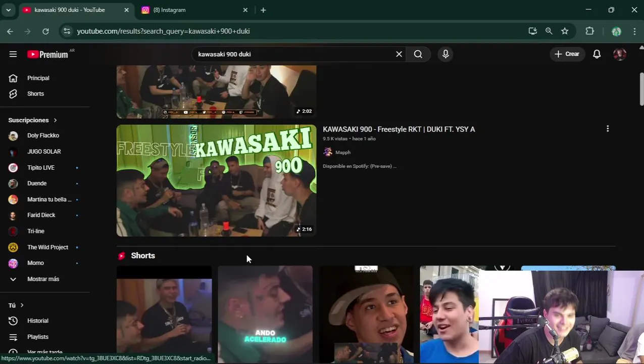Screen dimensions: 644x364
Task: Open KAWASAKI 900 Freestyle RKT video title
Action: [399, 129]
